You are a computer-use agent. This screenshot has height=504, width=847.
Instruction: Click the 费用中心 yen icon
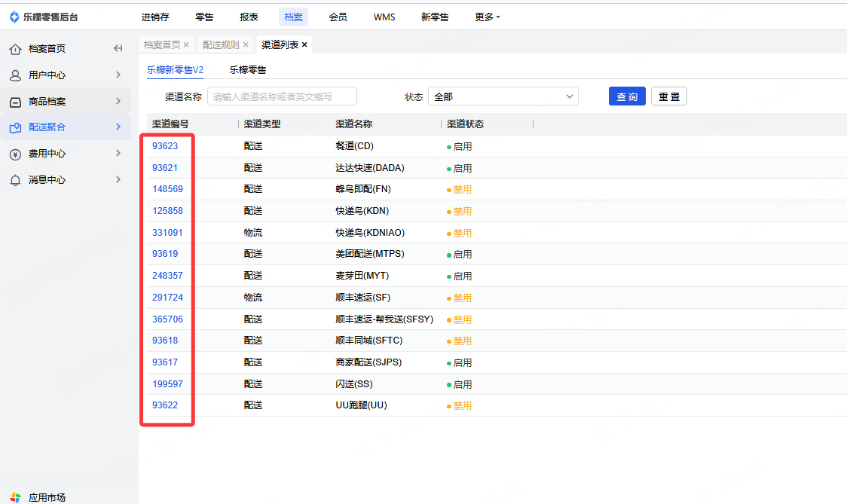click(15, 154)
